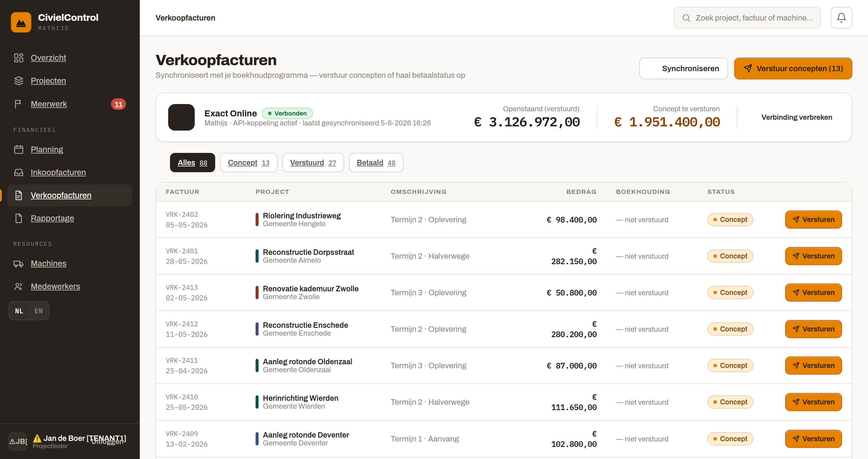This screenshot has width=868, height=459.
Task: Click Verstuur concepten (13) button
Action: [793, 68]
